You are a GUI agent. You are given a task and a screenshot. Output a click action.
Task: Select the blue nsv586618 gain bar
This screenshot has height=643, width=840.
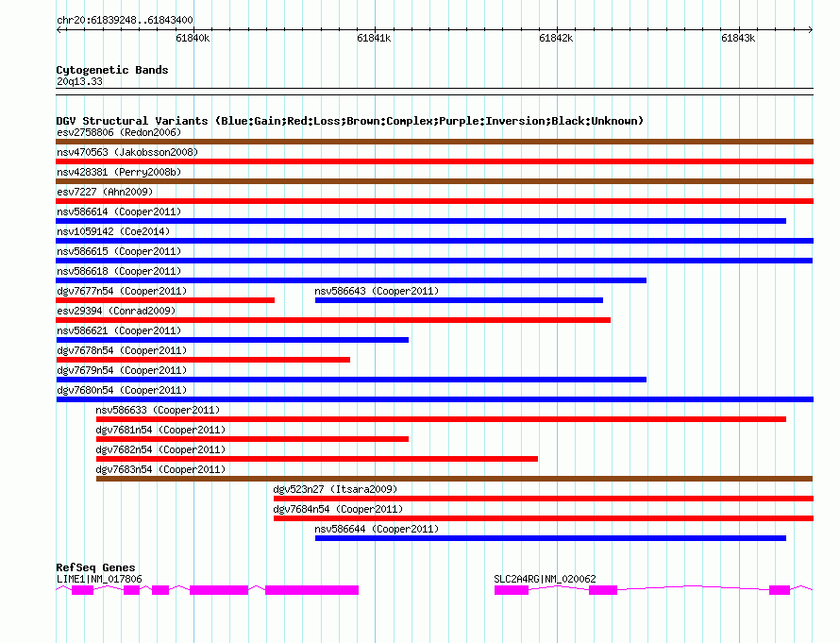pyautogui.click(x=351, y=280)
